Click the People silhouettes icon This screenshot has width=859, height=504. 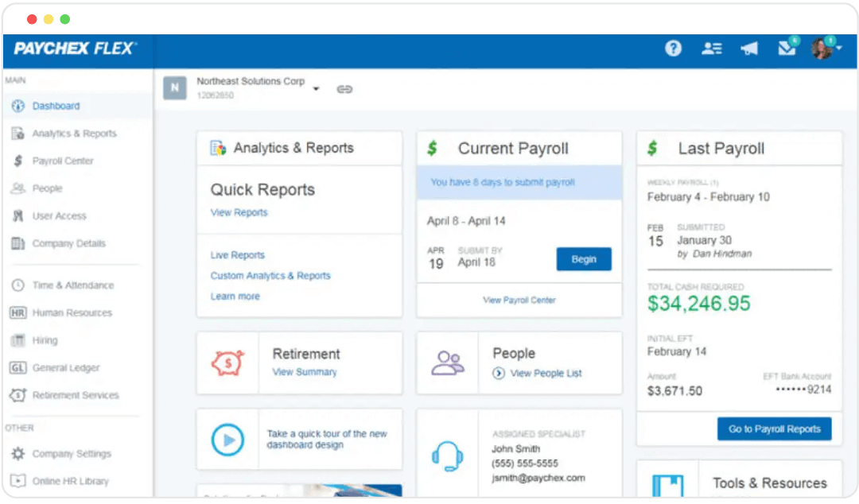tap(446, 362)
